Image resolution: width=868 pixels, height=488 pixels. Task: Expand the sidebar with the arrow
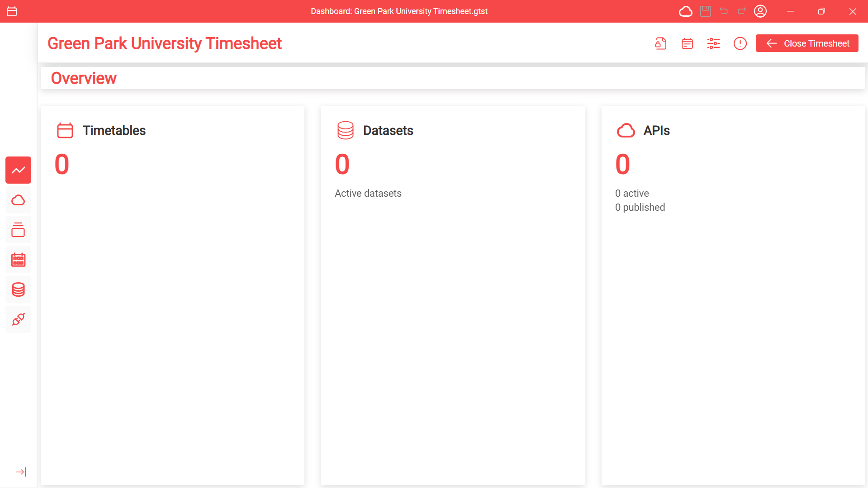pos(21,472)
